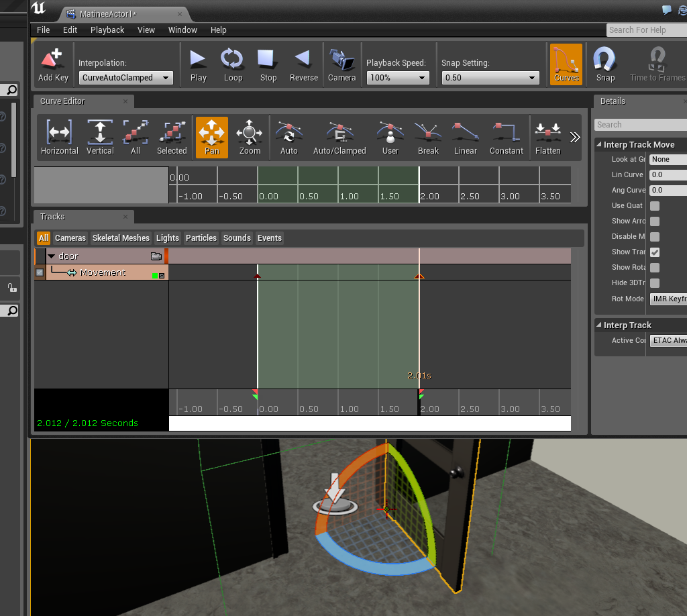This screenshot has height=616, width=687.
Task: Switch to the Cameras filter tab
Action: 70,238
